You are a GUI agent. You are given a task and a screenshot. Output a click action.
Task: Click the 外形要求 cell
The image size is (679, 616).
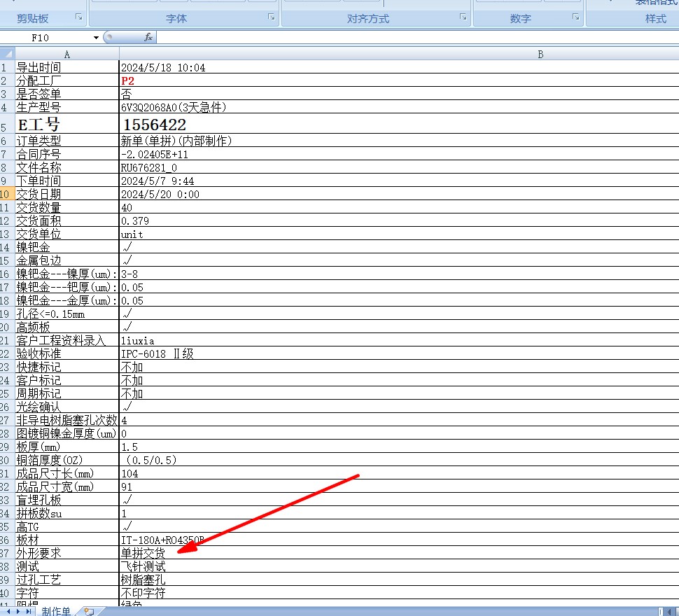click(x=66, y=553)
